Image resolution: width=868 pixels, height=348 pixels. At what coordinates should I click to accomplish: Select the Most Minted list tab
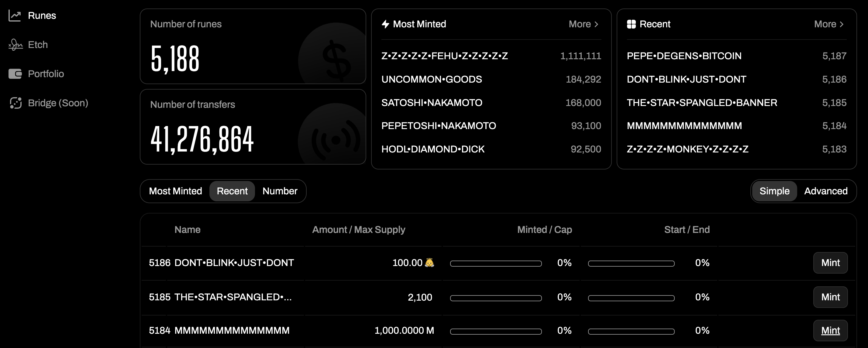point(175,191)
